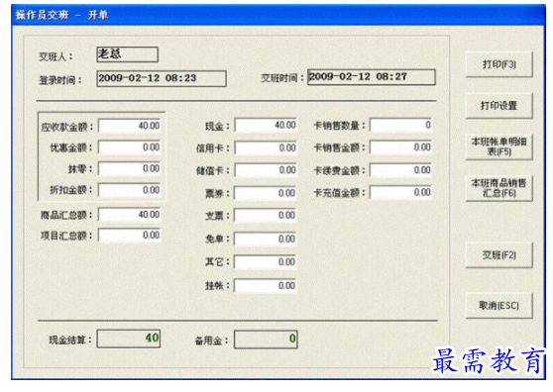Click the 卡充值金额 field

(400, 193)
